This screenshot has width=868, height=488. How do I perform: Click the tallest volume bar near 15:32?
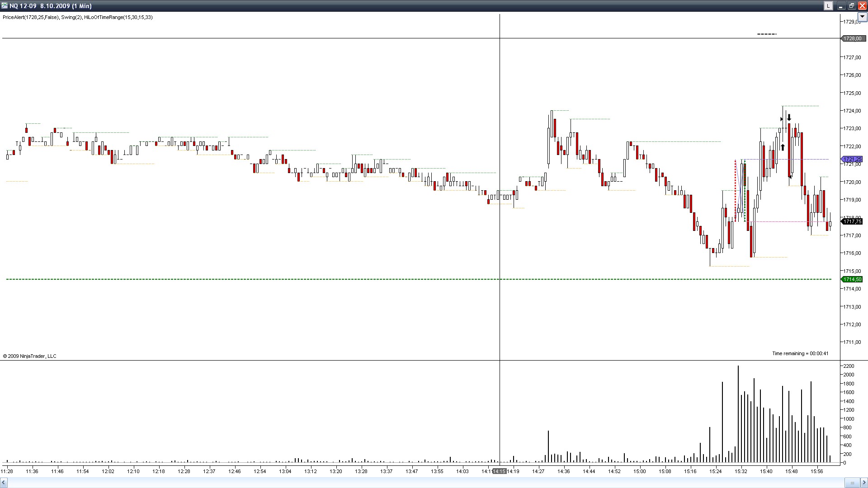pyautogui.click(x=738, y=413)
